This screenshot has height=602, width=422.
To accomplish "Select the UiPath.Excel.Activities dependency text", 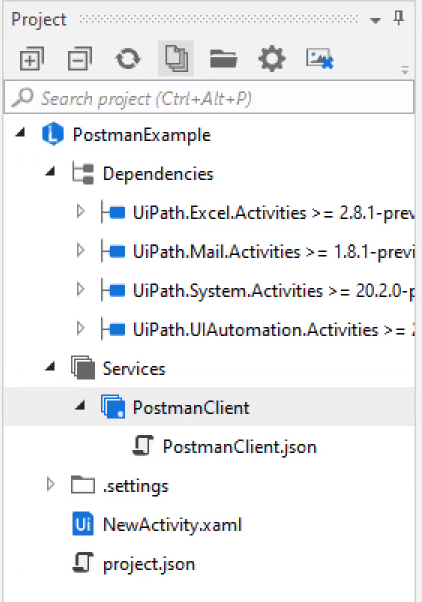I will point(273,213).
